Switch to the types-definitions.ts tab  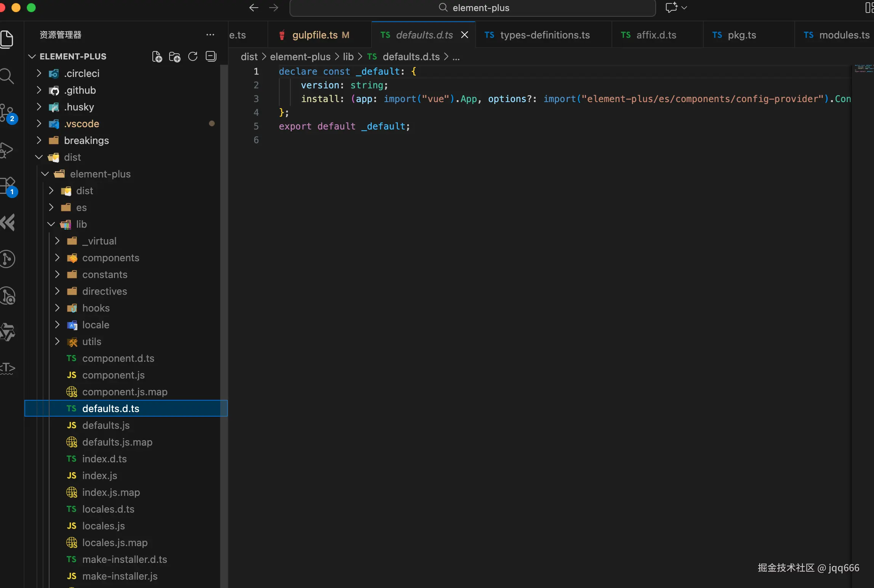pos(544,35)
